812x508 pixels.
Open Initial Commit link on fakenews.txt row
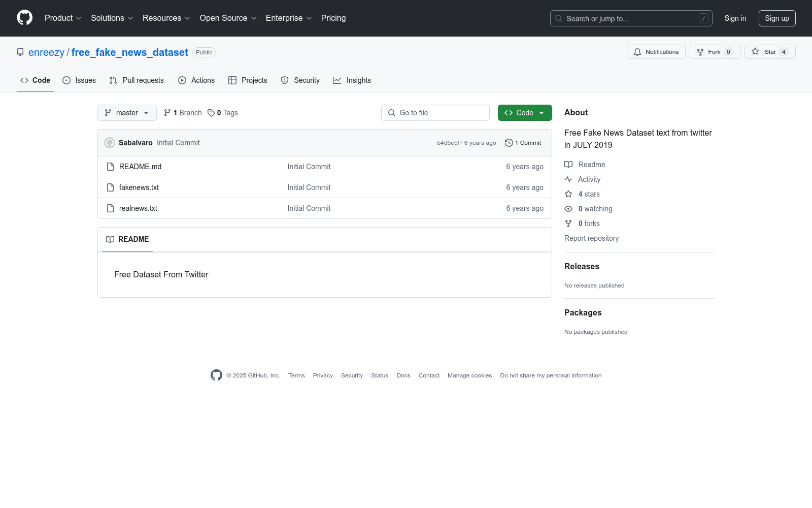point(309,187)
